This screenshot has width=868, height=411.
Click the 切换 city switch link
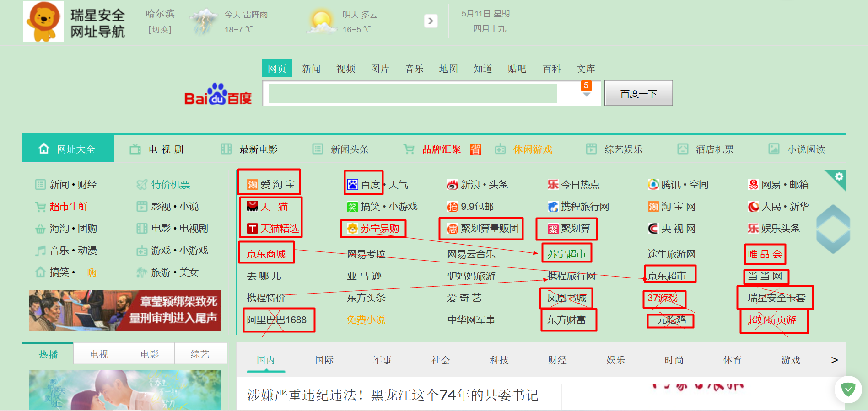pyautogui.click(x=160, y=30)
